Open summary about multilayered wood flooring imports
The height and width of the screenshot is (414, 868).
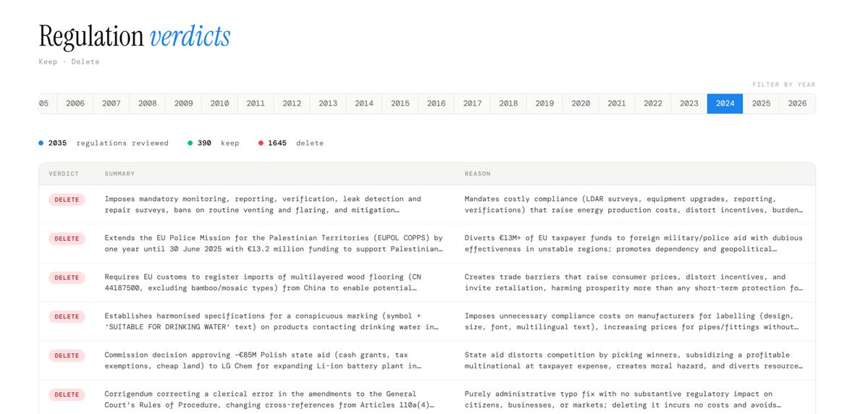coord(263,282)
